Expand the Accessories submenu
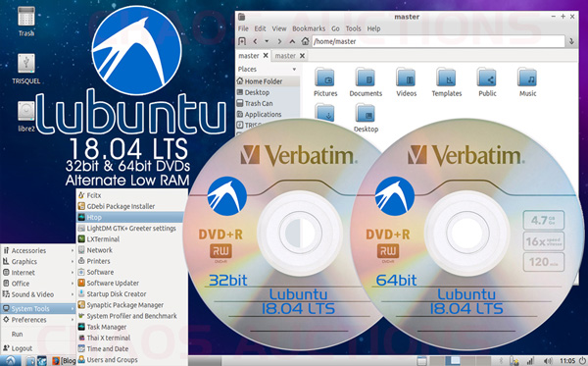The width and height of the screenshot is (588, 366). tap(38, 250)
